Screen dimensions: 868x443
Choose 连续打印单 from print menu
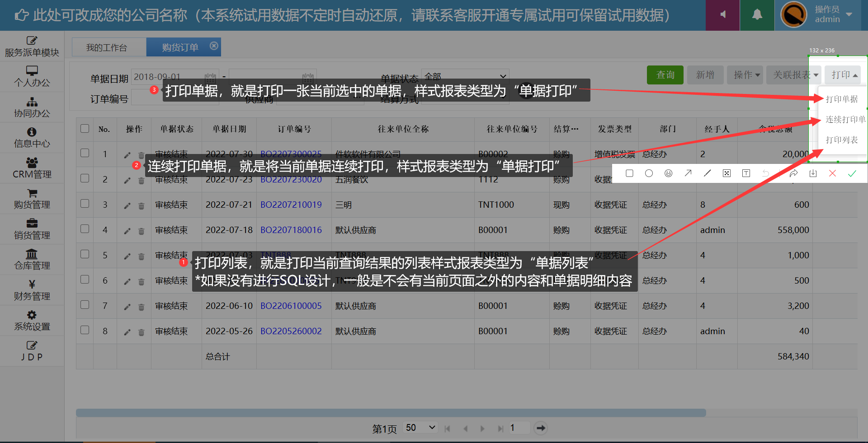845,119
